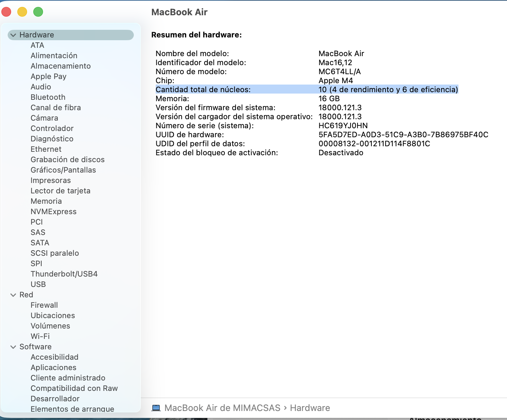The height and width of the screenshot is (420, 507).
Task: Click the Apple M4 chip value
Action: pos(336,81)
